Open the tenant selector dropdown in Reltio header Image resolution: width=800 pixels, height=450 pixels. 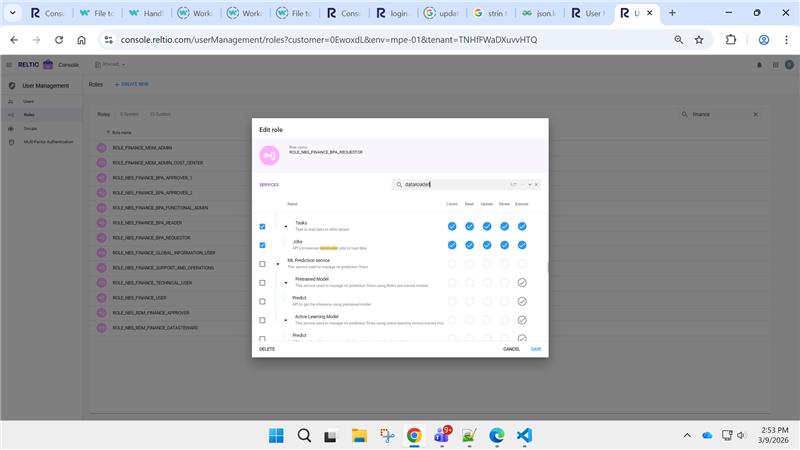point(110,65)
